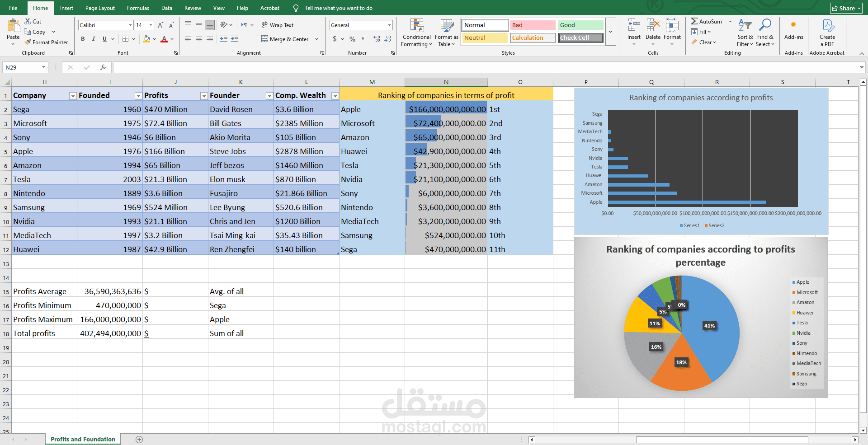Image resolution: width=868 pixels, height=445 pixels.
Task: Expand the Merge & Center dropdown arrow
Action: 316,39
